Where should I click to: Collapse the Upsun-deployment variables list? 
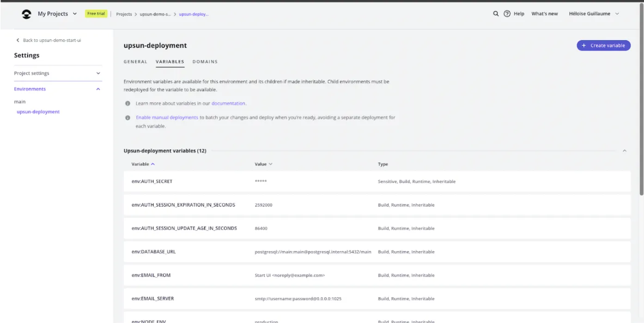pos(624,151)
